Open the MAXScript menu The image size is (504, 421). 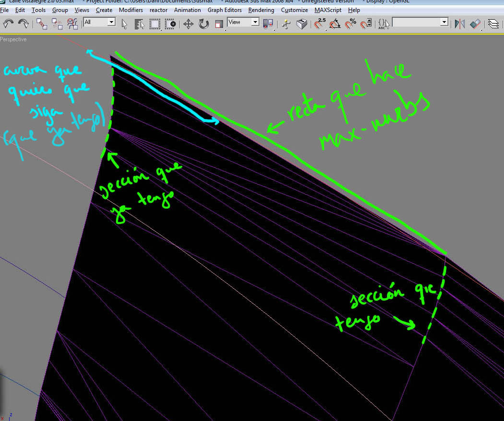[x=328, y=10]
